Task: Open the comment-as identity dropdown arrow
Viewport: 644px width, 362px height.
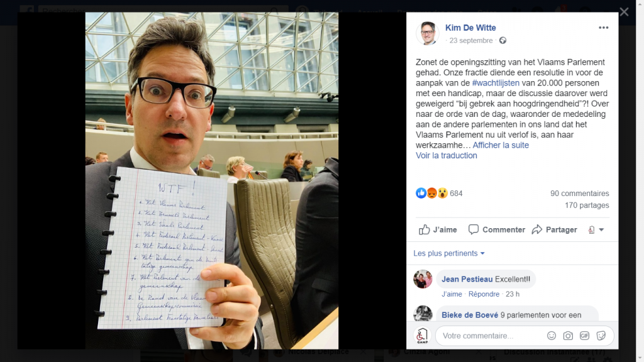Action: point(601,230)
